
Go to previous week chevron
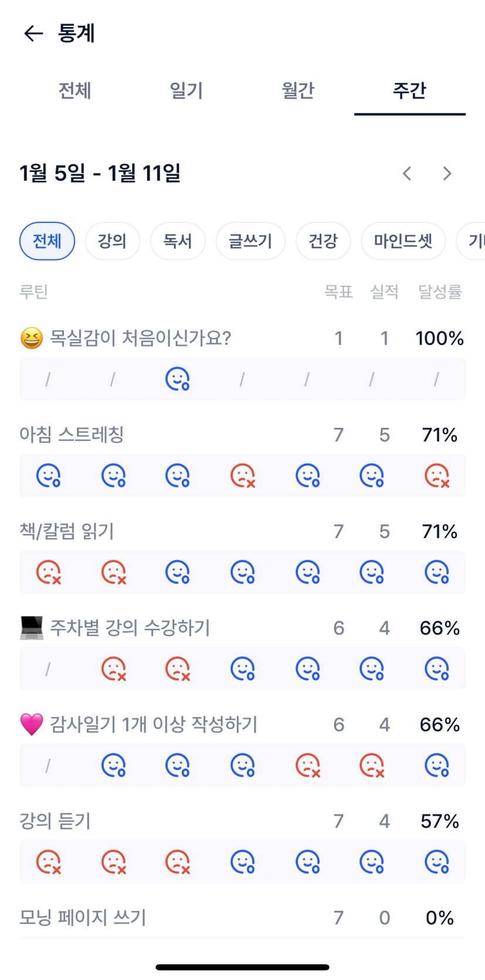coord(407,173)
